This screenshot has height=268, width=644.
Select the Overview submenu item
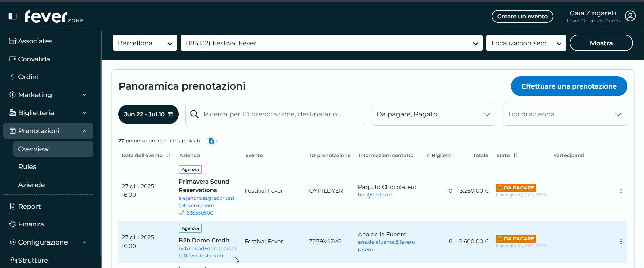53,149
